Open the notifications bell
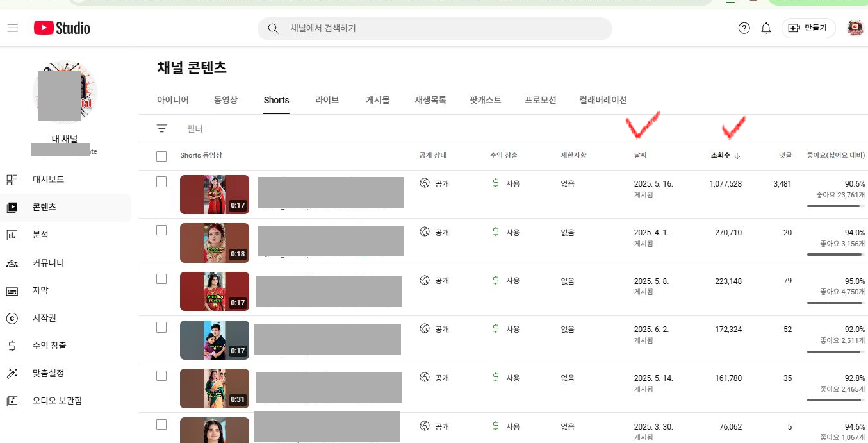 (766, 28)
